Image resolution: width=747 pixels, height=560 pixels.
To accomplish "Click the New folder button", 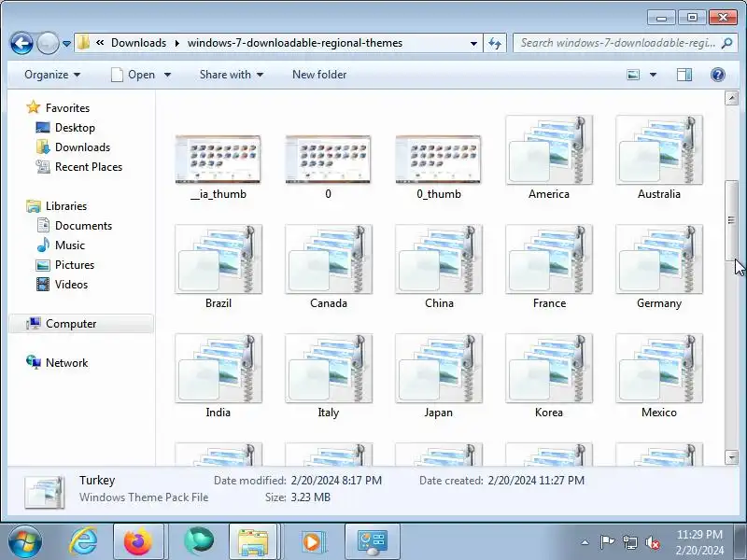I will point(319,75).
